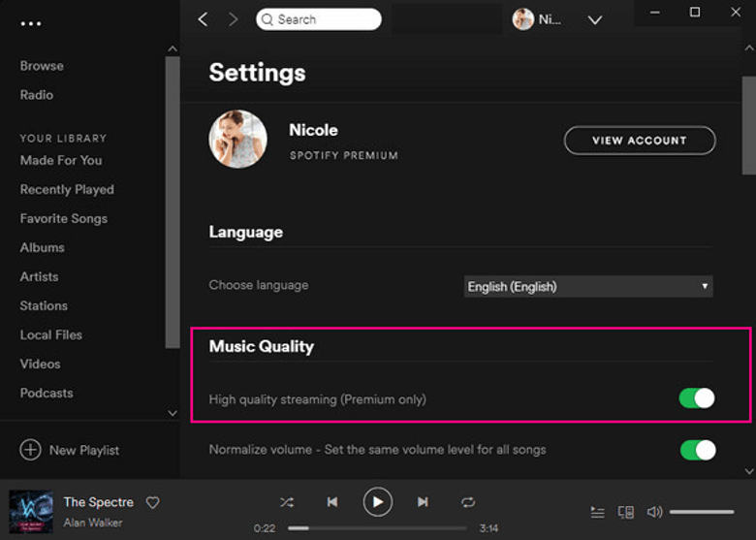
Task: Open Browse in the sidebar
Action: [x=42, y=66]
